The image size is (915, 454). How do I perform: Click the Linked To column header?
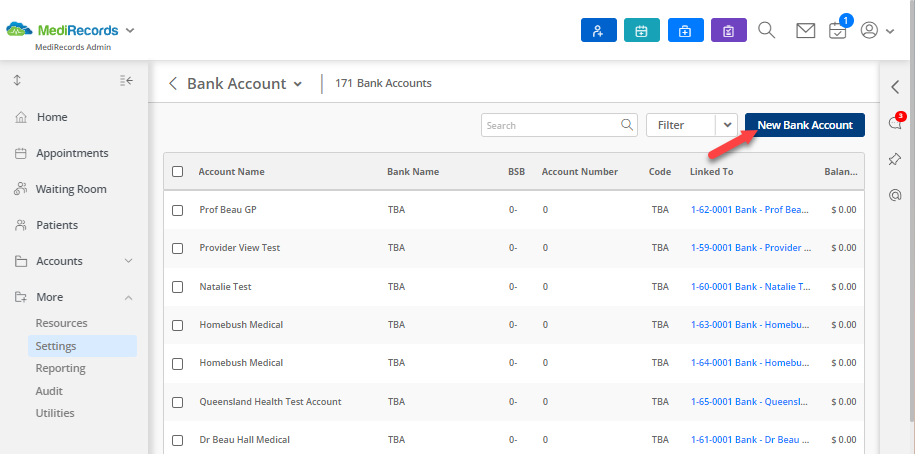711,172
